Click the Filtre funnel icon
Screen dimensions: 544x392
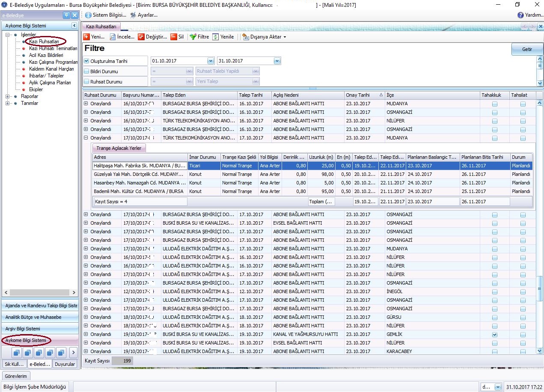tap(193, 37)
